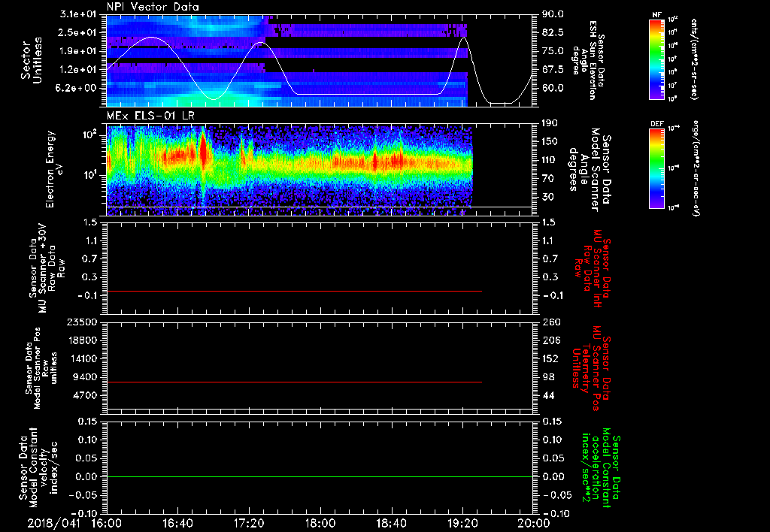Click the DEF color bar legend
The width and height of the screenshot is (770, 532).
tap(656, 168)
